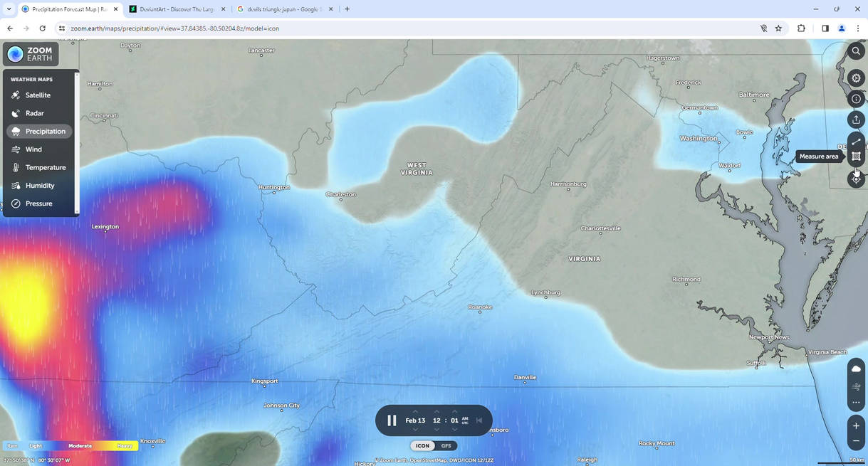
Task: Open the search tool
Action: 857,51
